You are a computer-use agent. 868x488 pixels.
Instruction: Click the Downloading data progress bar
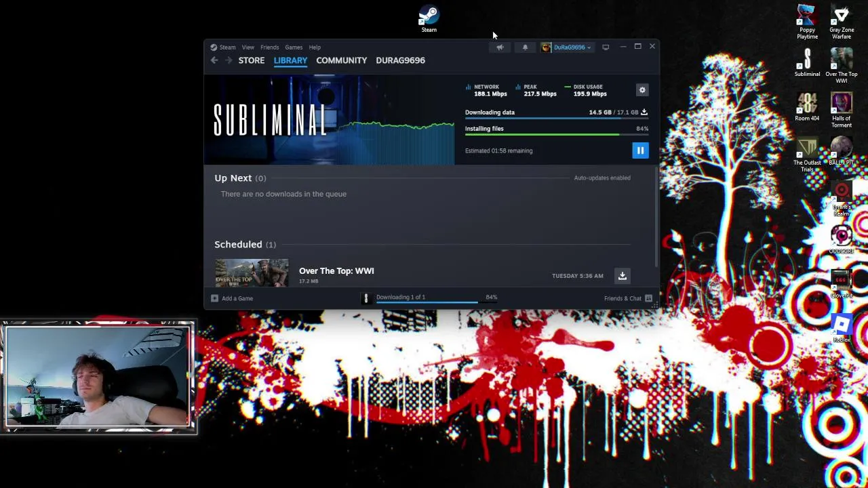click(557, 119)
